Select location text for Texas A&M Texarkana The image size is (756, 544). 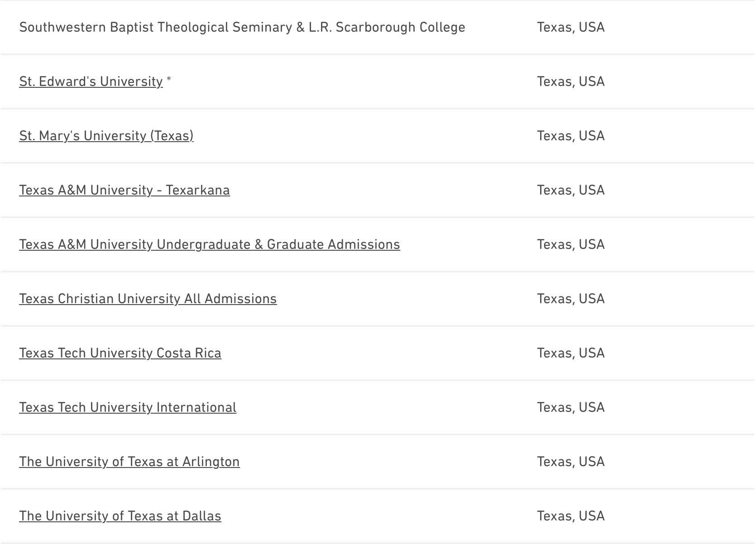(570, 190)
